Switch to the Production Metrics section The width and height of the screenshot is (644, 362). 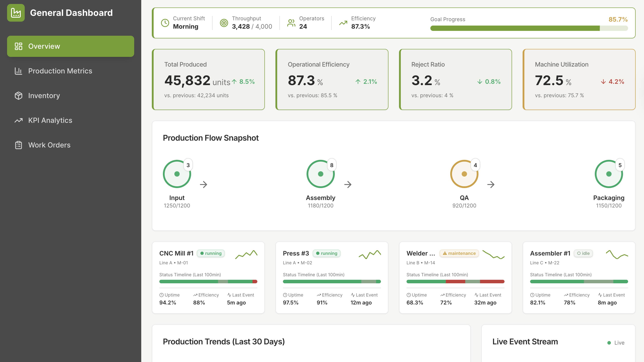60,71
